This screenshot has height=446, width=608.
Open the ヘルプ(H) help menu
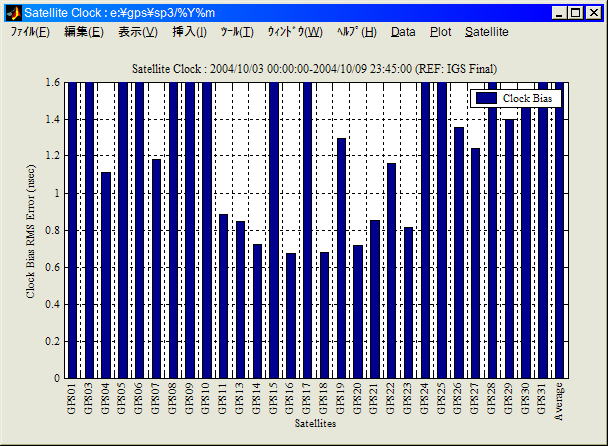pyautogui.click(x=357, y=32)
